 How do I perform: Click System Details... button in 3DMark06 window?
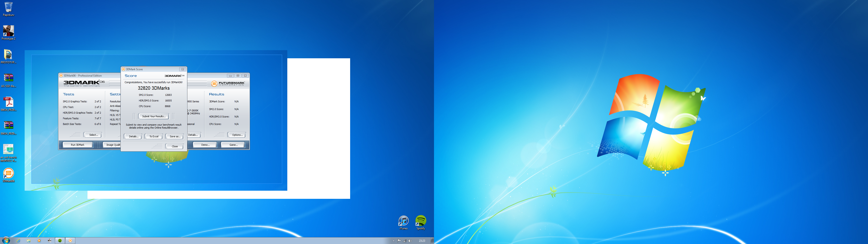194,135
